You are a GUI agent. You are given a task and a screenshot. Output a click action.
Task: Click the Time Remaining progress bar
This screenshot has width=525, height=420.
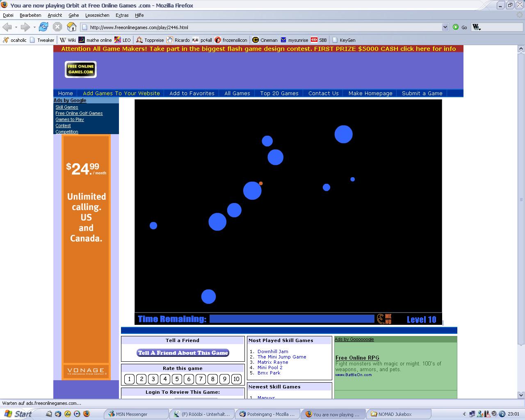coord(292,319)
